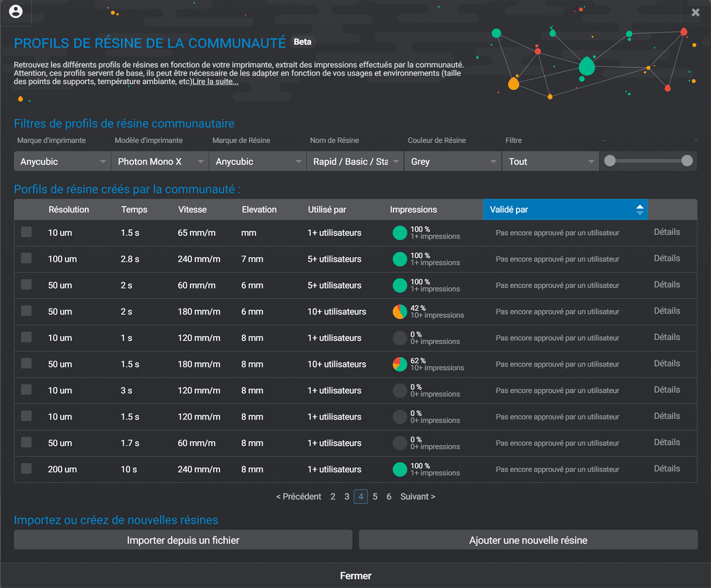Open the Marque d'imprimante Anycubic dropdown
The height and width of the screenshot is (588, 711).
point(63,162)
